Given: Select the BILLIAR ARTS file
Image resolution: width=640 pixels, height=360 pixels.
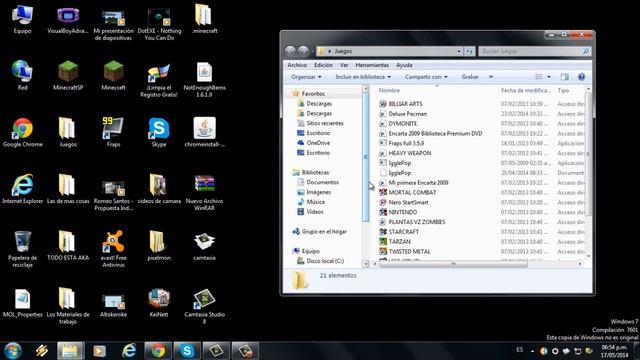Looking at the screenshot, I should pos(405,104).
